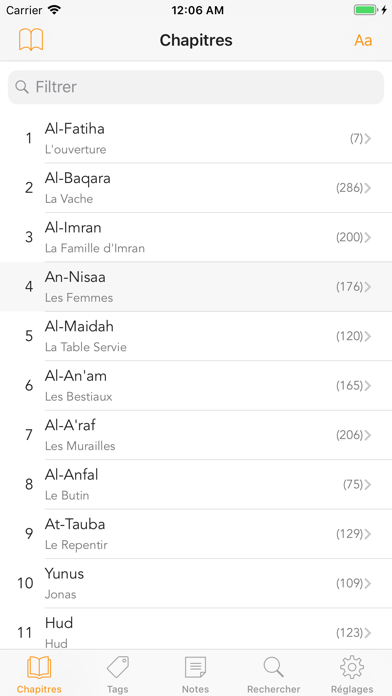Focus the Filtrer search field
392x696 pixels.
tap(196, 87)
